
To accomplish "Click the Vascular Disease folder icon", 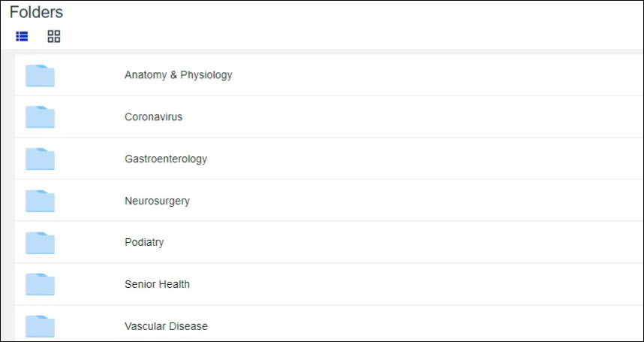I will [40, 326].
